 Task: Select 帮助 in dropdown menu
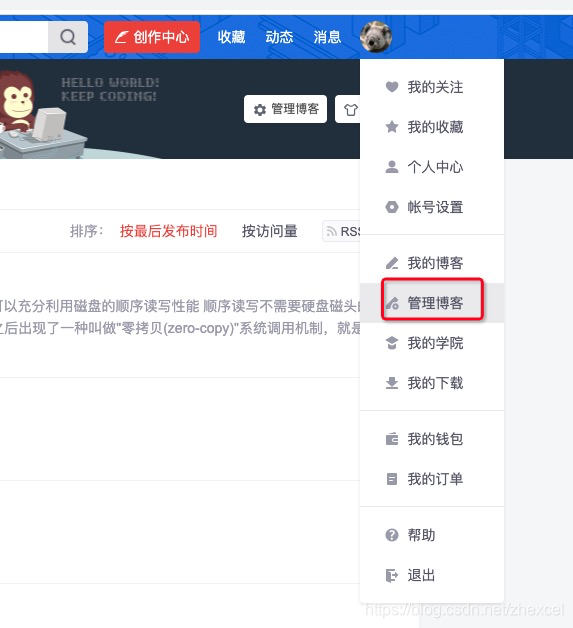coord(432,535)
